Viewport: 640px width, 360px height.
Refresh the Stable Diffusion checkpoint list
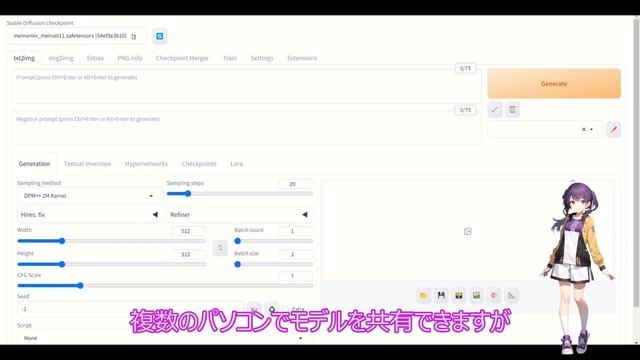point(160,36)
